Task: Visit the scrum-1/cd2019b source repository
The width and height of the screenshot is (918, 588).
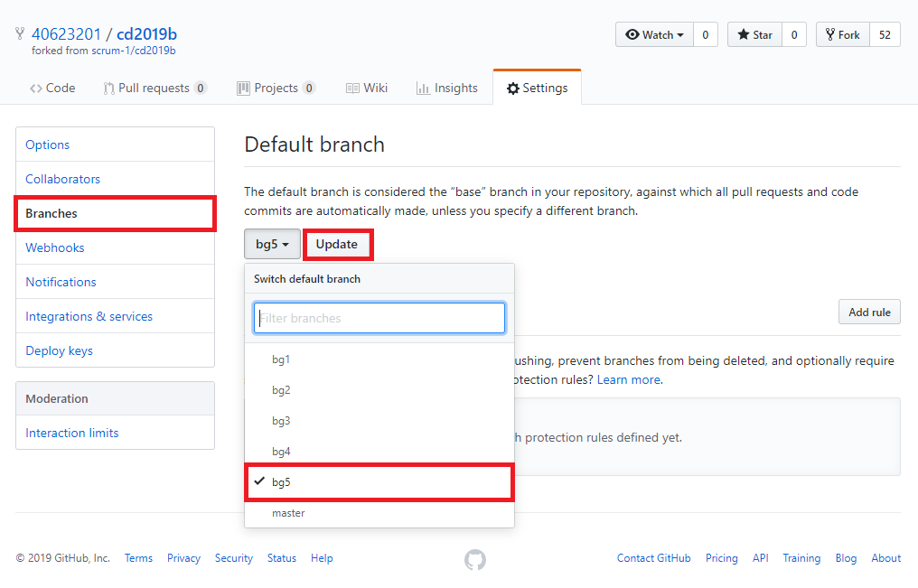Action: pos(134,51)
